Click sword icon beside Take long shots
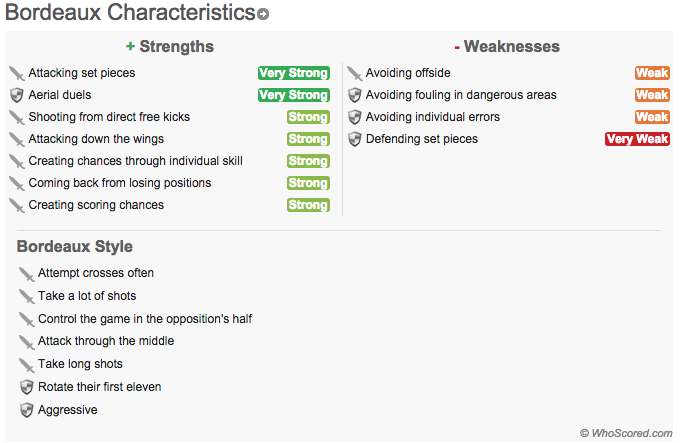The width and height of the screenshot is (681, 443). point(26,365)
